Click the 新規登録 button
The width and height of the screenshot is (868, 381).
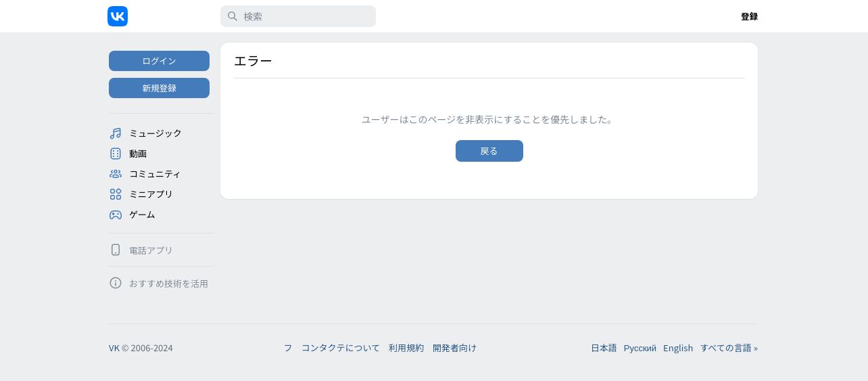[x=159, y=88]
